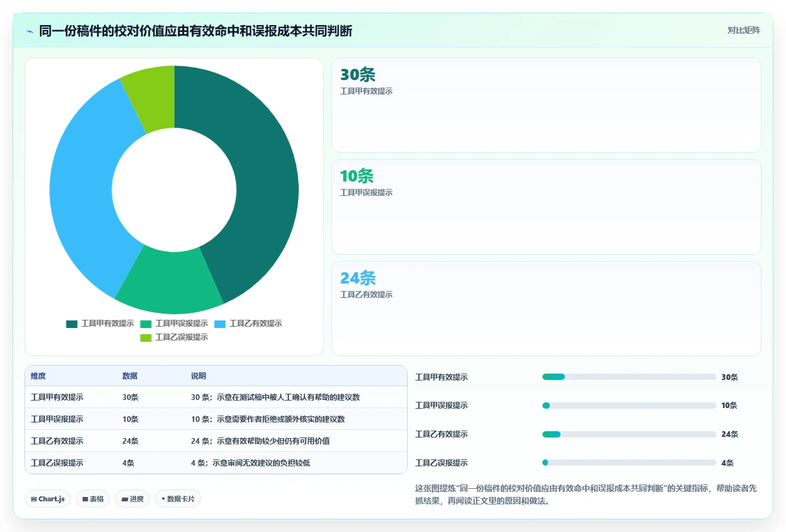Click the 30条 progress value
Screen dimensions: 786x532
pyautogui.click(x=730, y=377)
